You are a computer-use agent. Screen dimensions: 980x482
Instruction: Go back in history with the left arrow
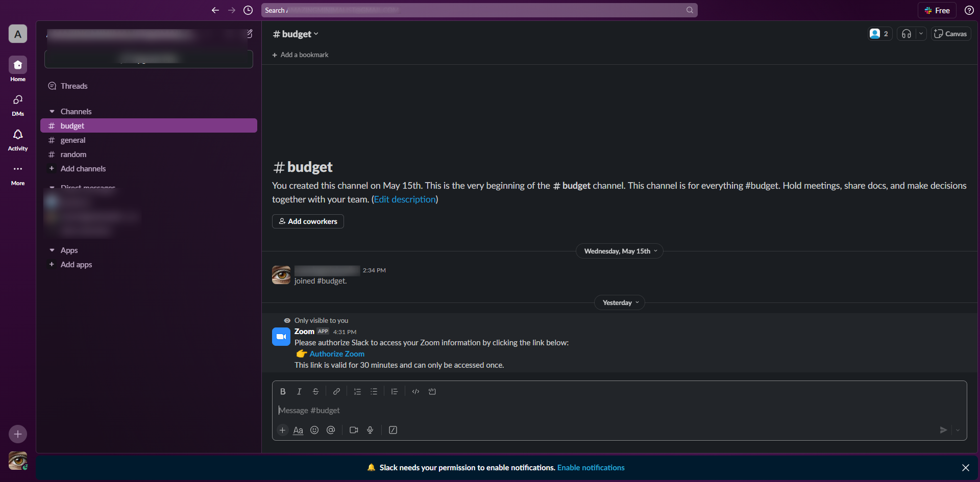[x=215, y=10]
